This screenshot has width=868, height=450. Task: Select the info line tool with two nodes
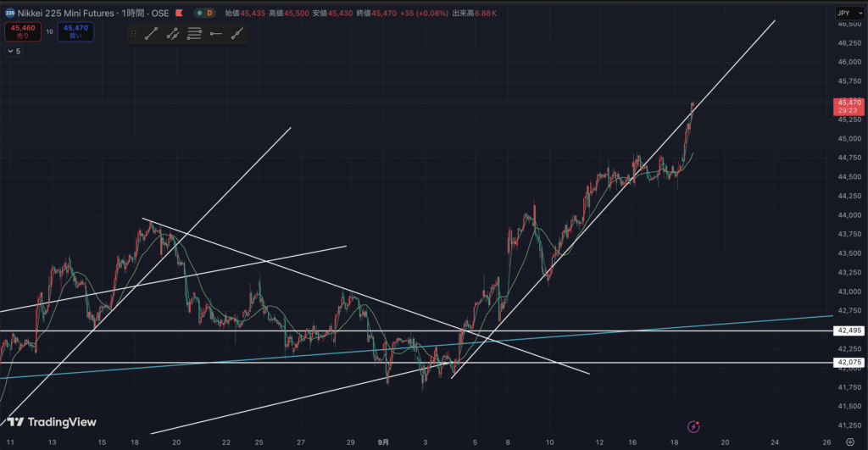pos(173,34)
